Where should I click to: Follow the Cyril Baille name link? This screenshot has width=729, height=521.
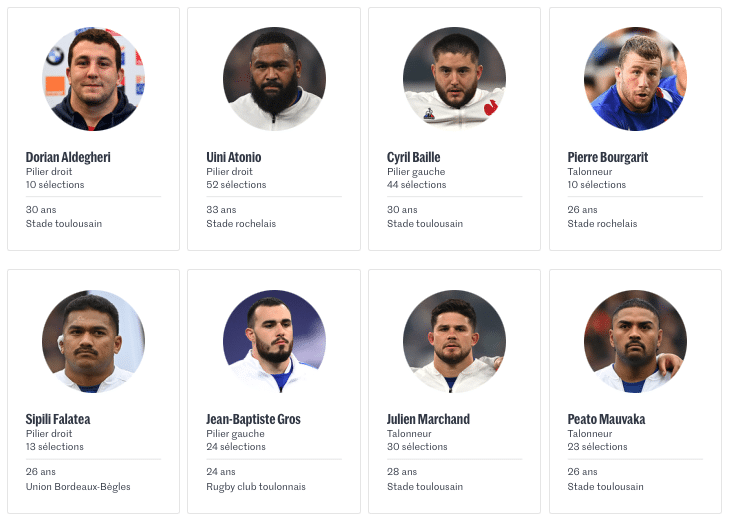point(413,157)
